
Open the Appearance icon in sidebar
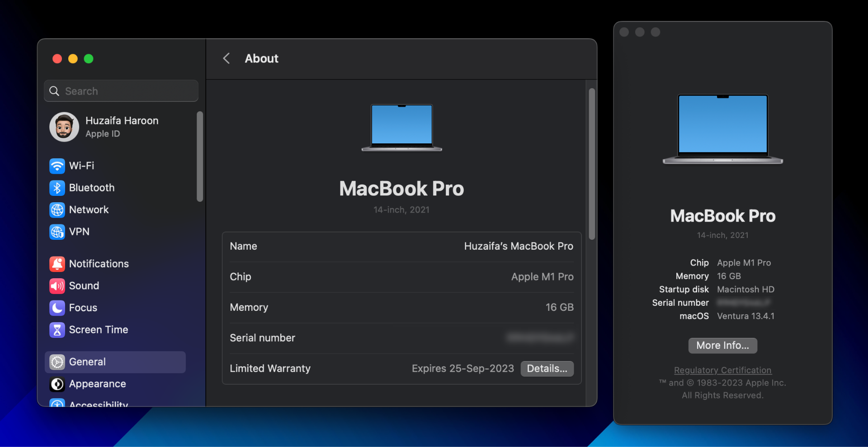[x=57, y=384]
